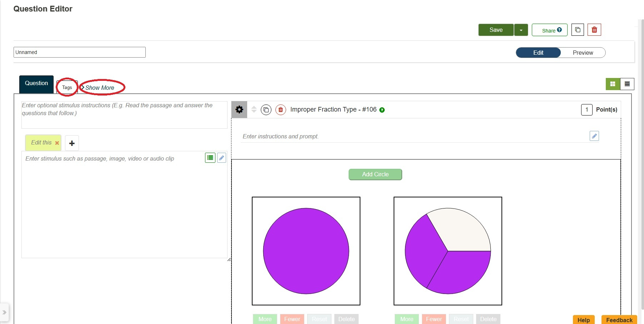Expand Show More options

pos(98,88)
